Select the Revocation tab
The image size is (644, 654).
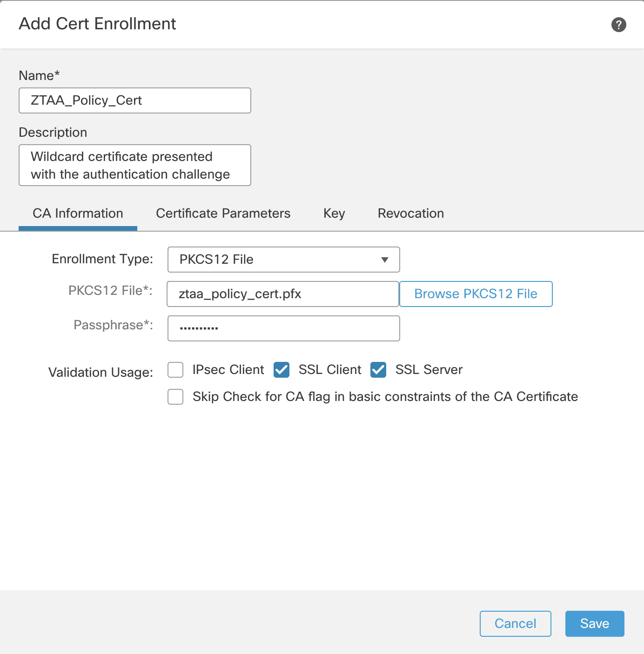(x=410, y=214)
